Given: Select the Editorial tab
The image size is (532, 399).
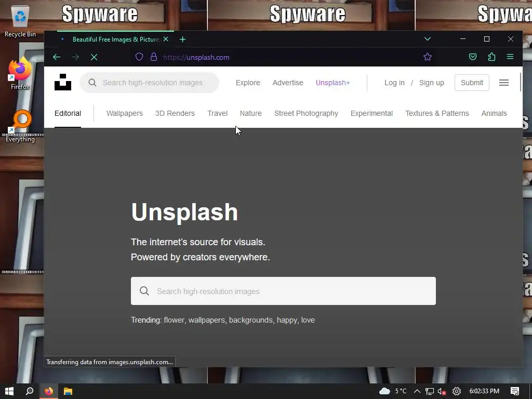Looking at the screenshot, I should [x=68, y=113].
